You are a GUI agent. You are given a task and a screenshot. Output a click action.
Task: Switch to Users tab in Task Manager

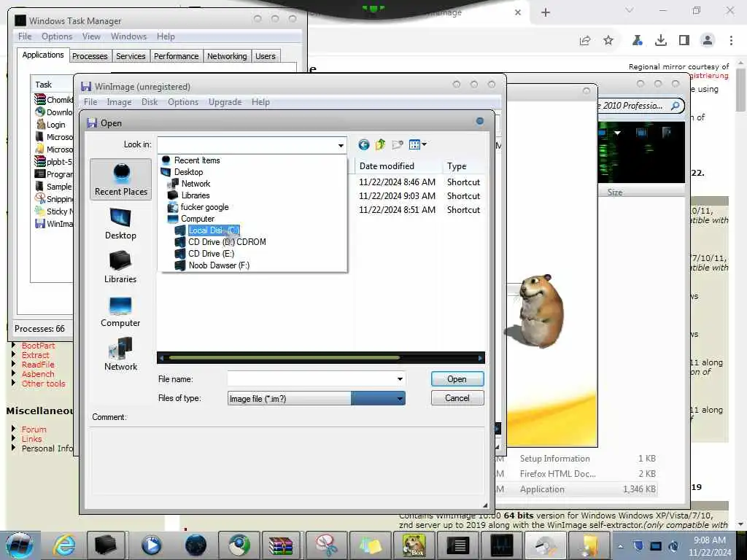pos(266,56)
